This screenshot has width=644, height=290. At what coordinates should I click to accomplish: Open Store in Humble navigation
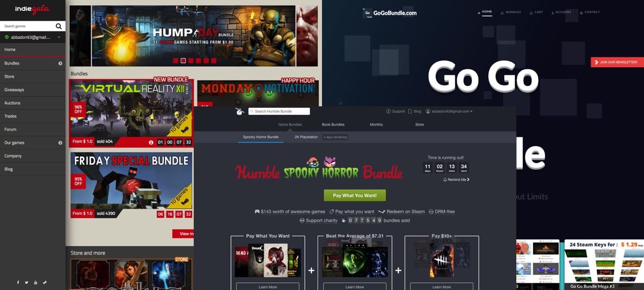click(420, 125)
